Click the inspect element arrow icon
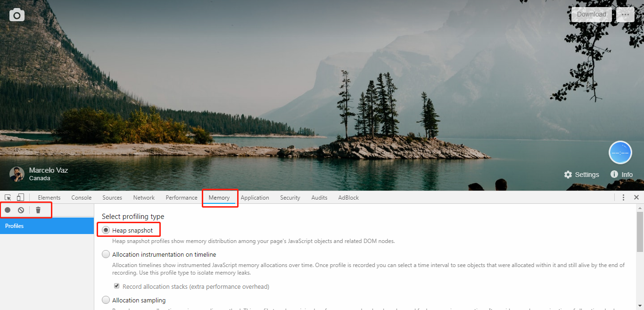This screenshot has height=310, width=644. click(8, 198)
